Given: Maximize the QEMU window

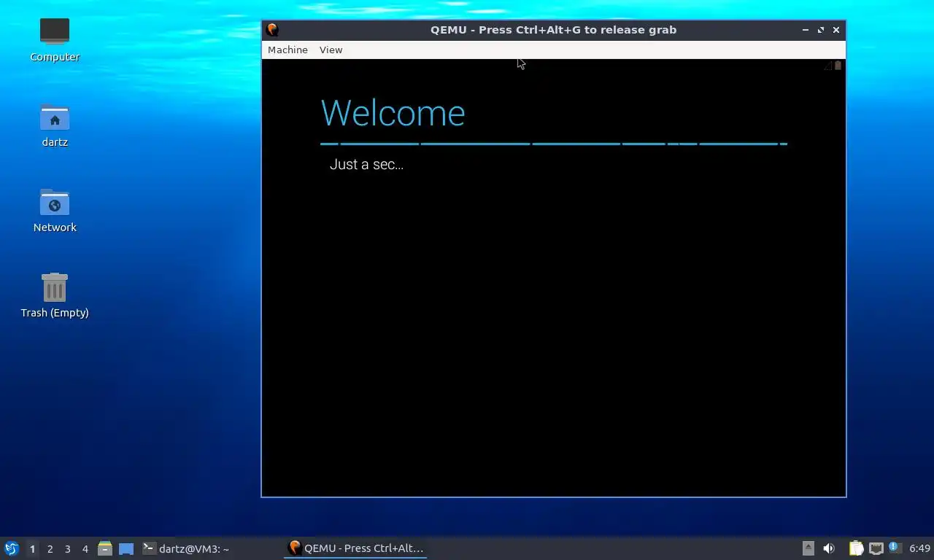Looking at the screenshot, I should point(821,30).
